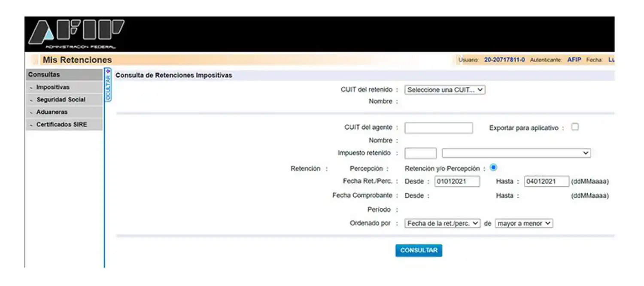Hide the sidebar with OCULTAR tab
This screenshot has height=286, width=644.
108,85
